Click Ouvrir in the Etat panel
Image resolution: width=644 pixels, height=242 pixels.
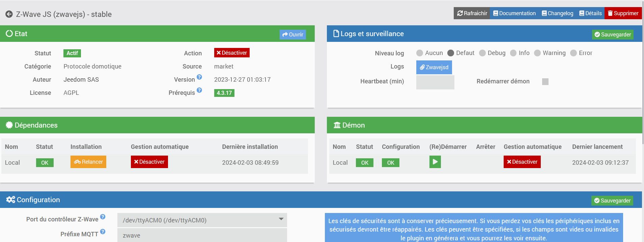pos(293,34)
